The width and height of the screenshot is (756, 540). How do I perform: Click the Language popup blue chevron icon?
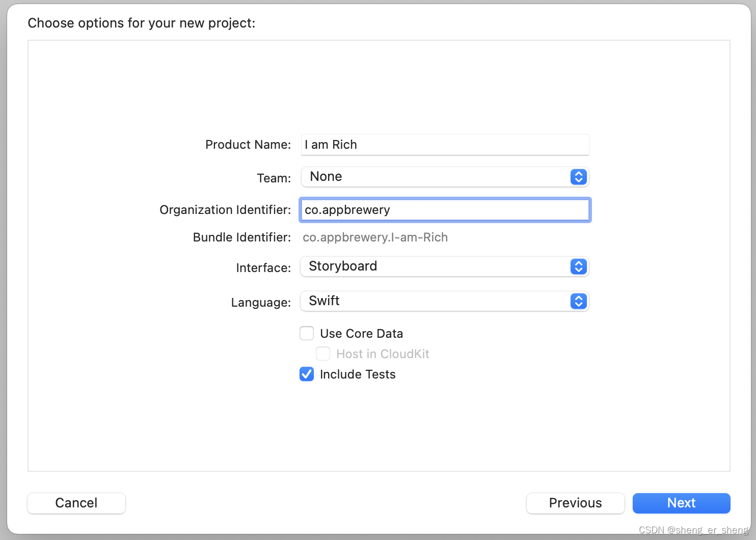click(578, 301)
